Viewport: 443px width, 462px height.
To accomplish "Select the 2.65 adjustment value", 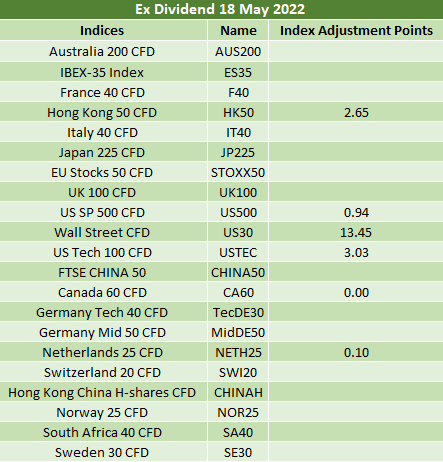I will (356, 113).
